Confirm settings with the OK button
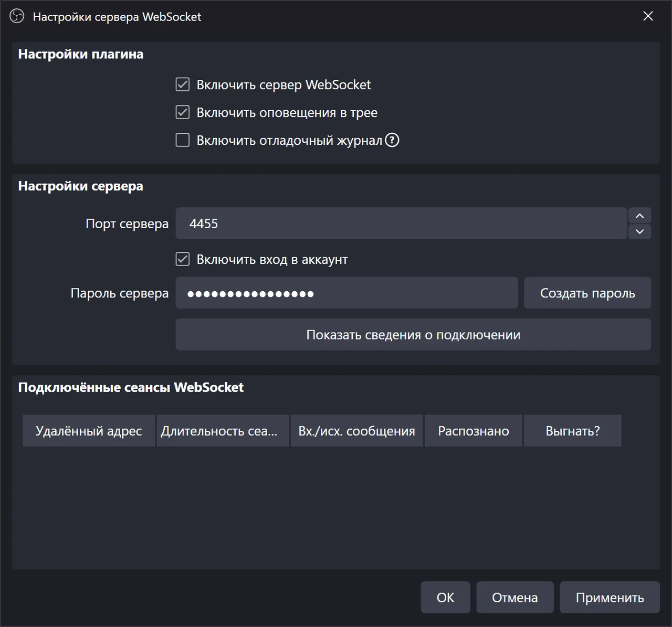 coord(445,597)
